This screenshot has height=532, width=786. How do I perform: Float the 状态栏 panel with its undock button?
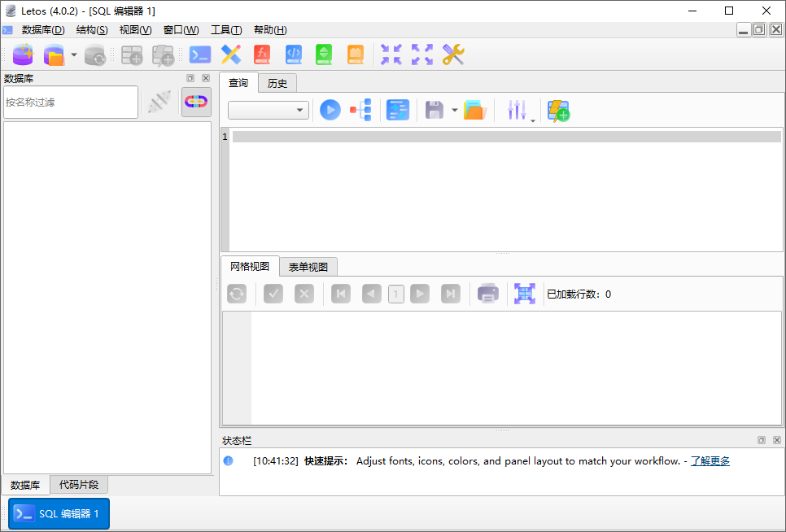762,440
